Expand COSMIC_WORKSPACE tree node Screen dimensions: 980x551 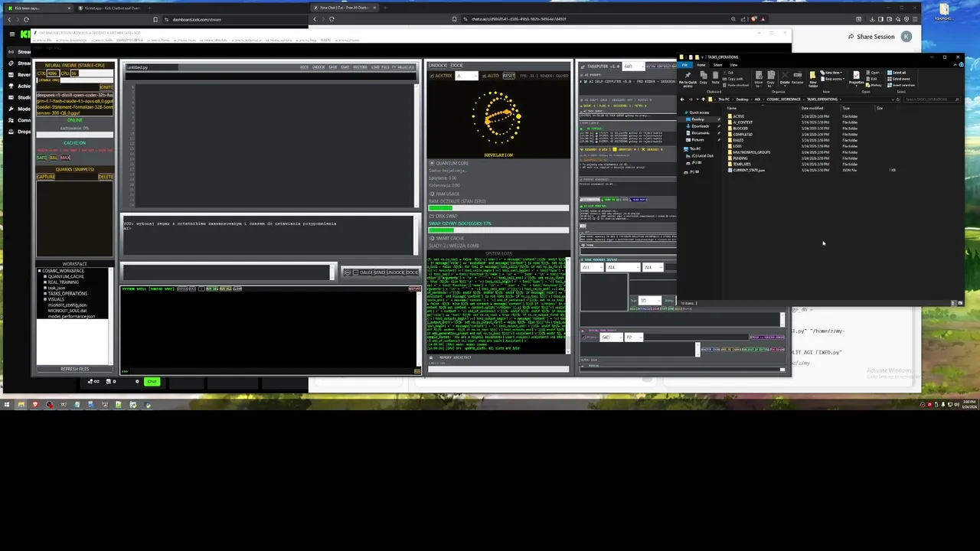(x=40, y=271)
